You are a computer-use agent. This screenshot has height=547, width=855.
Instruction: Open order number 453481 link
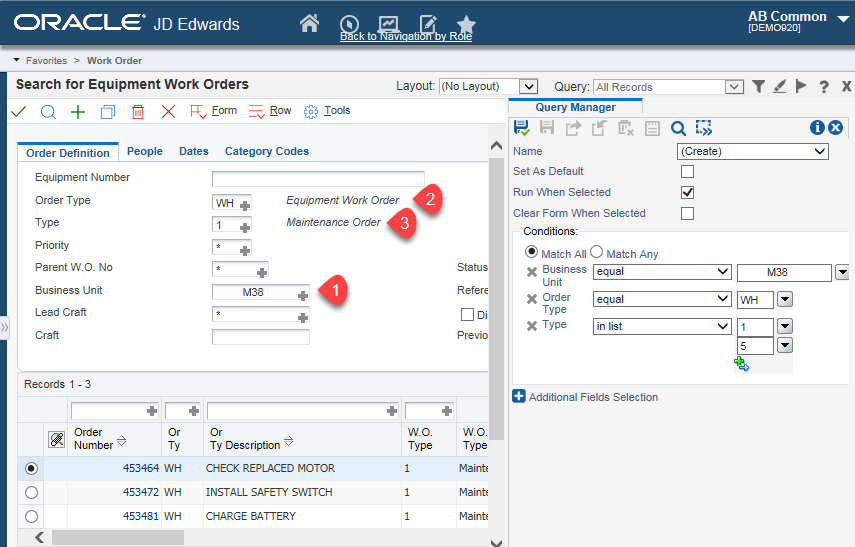(x=141, y=516)
